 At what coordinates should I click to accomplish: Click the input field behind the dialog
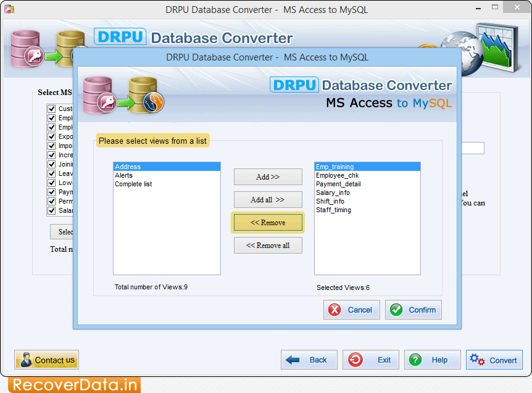(x=473, y=148)
